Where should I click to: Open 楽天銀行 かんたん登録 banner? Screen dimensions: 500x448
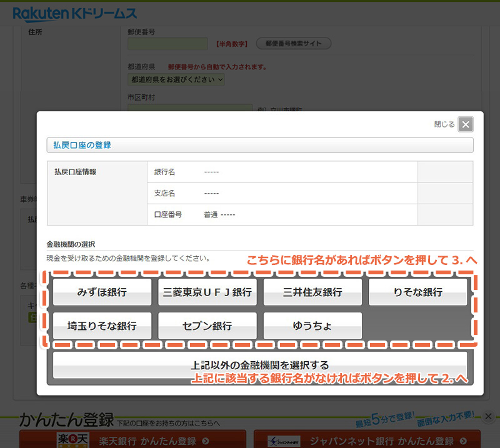click(132, 439)
